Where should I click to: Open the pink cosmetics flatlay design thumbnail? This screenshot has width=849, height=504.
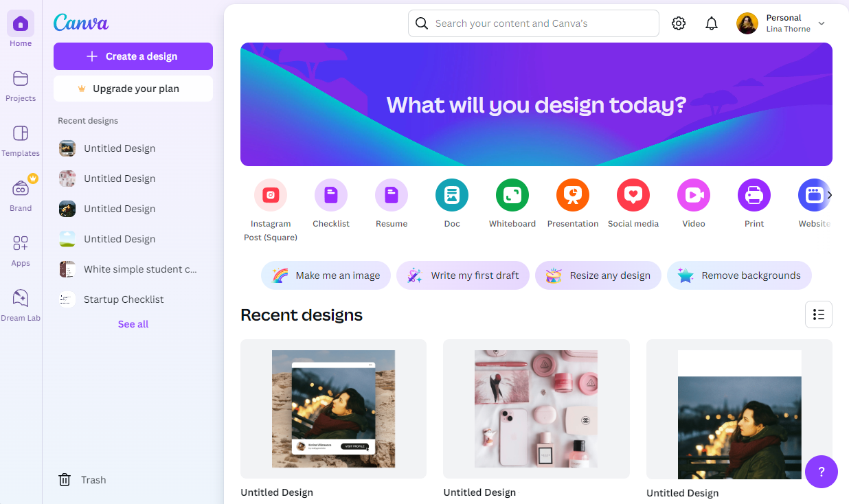point(536,409)
